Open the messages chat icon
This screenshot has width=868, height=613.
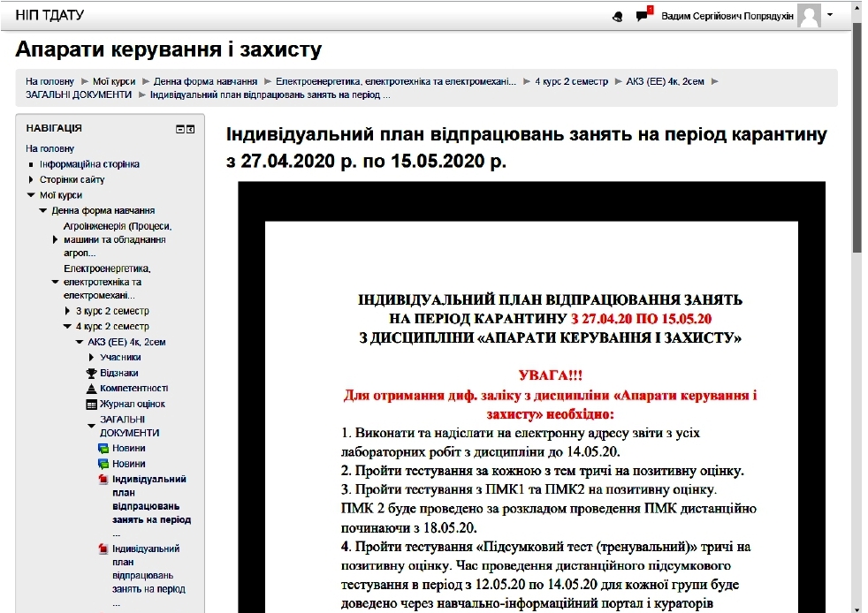(x=643, y=16)
